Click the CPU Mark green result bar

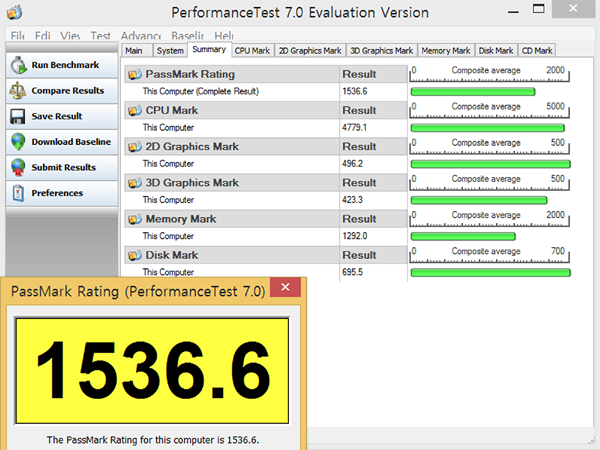coord(488,128)
